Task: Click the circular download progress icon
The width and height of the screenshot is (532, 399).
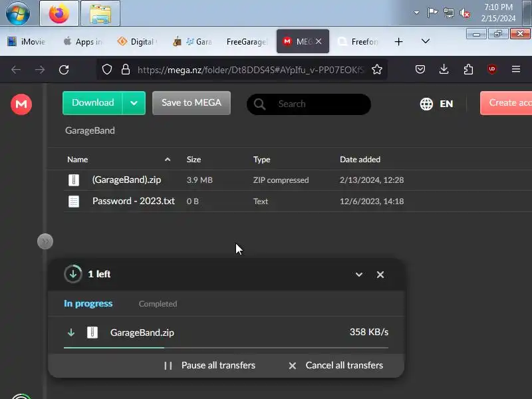Action: point(73,274)
